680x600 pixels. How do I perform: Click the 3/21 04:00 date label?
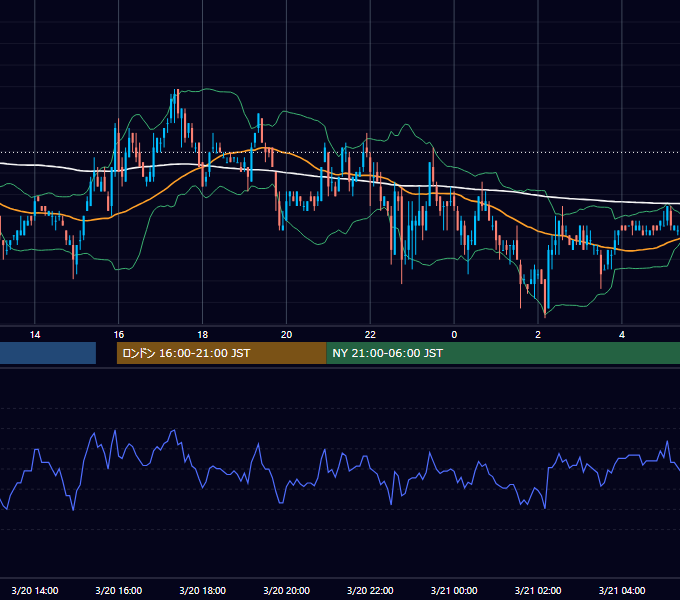point(622,590)
